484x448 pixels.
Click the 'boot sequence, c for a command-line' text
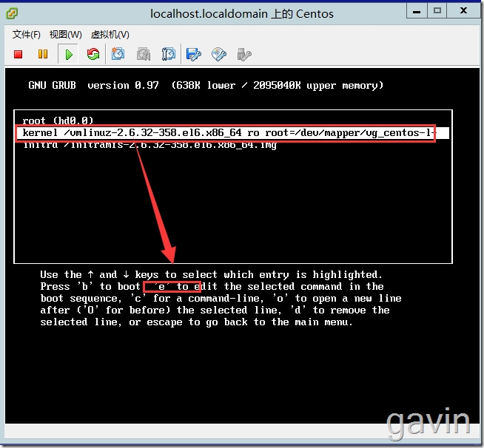tap(221, 299)
